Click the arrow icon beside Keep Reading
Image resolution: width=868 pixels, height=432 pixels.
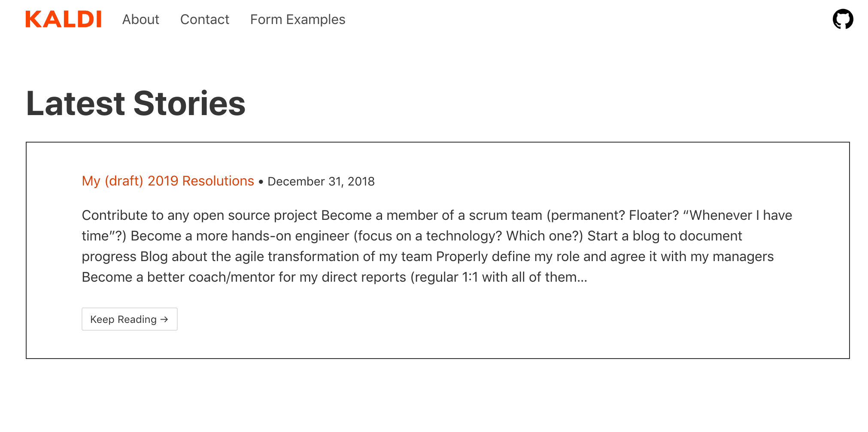click(x=164, y=319)
